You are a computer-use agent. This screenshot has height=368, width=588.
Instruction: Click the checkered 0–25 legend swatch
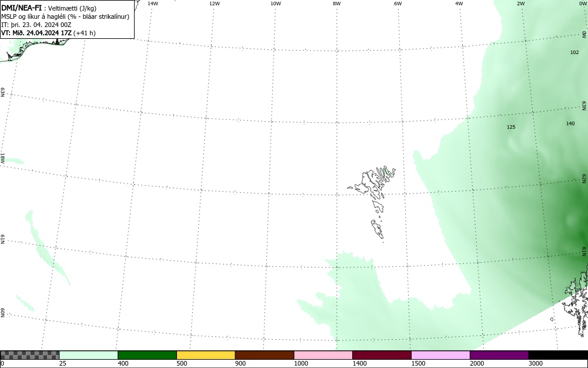[x=29, y=355]
